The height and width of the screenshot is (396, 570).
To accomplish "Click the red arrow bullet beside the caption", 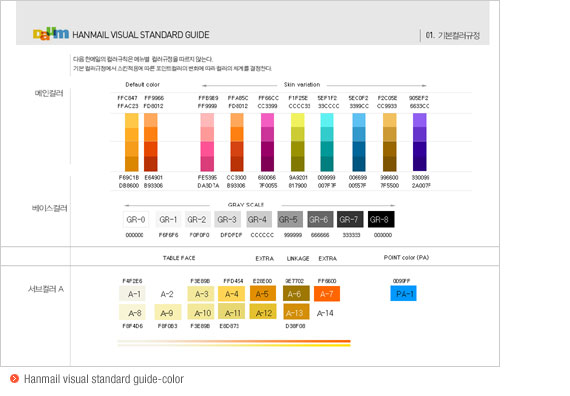I will click(x=15, y=379).
